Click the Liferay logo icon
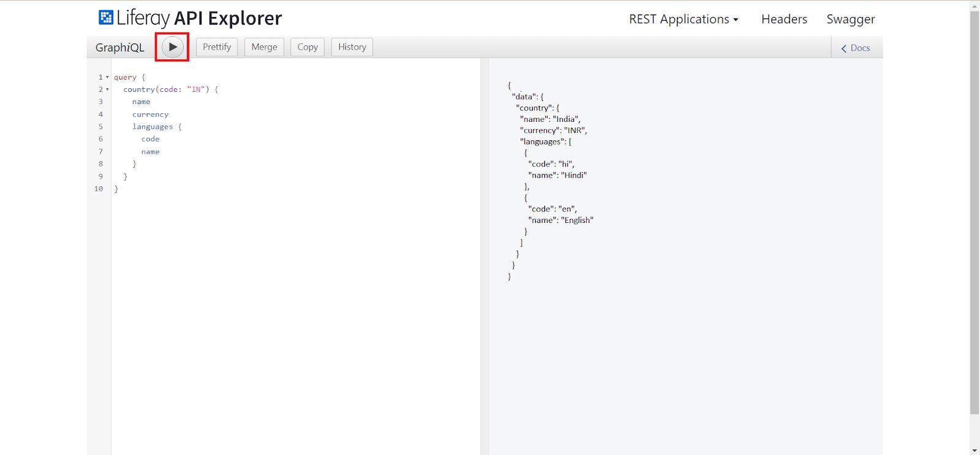Screen dimensions: 980x455 pos(106,17)
